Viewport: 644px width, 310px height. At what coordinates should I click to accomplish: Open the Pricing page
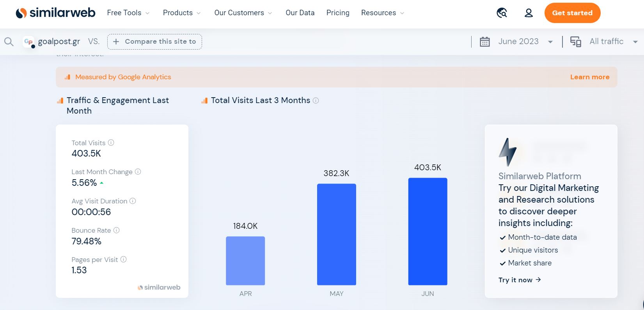click(338, 13)
